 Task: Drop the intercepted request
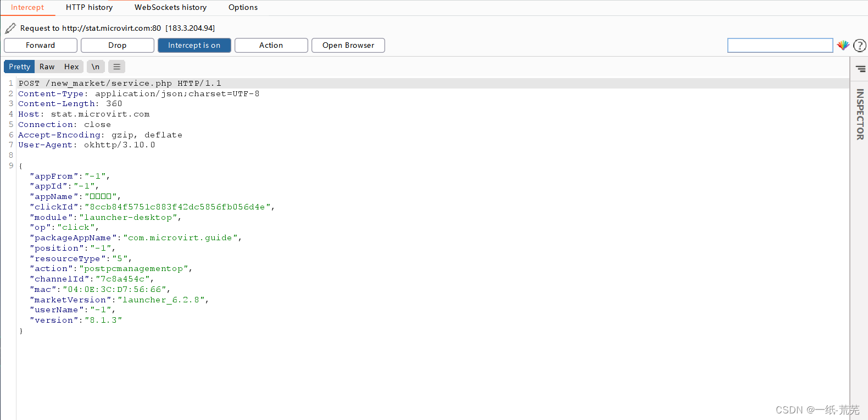point(118,45)
